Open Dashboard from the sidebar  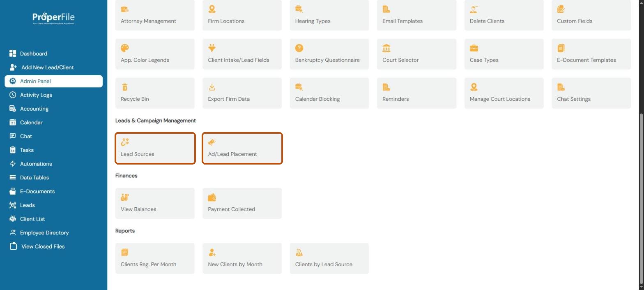(x=54, y=53)
